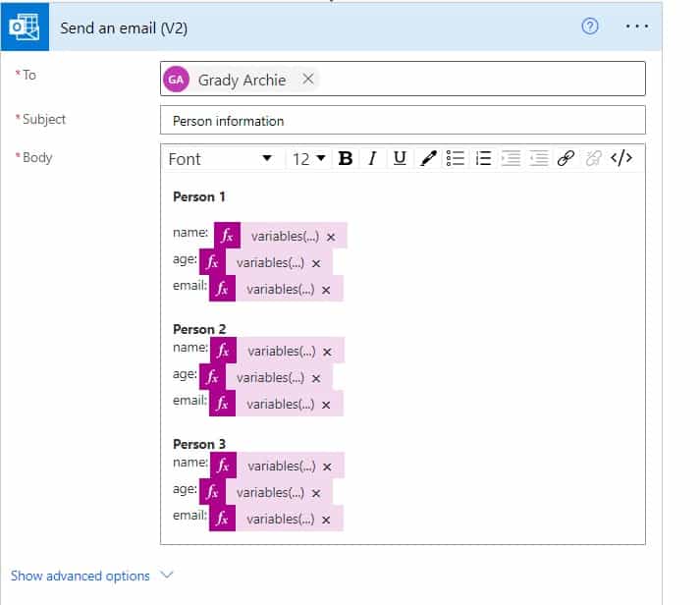700x605 pixels.
Task: Click the Person 1 heading text
Action: (199, 196)
